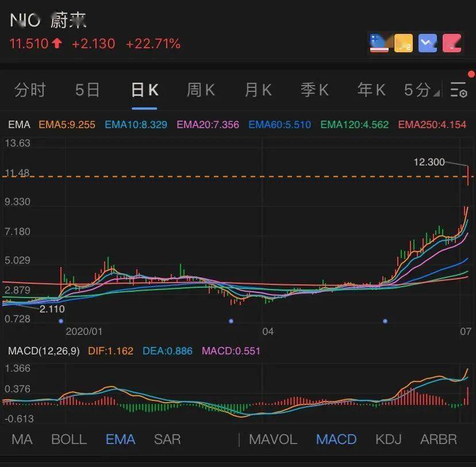Image resolution: width=476 pixels, height=467 pixels.
Task: Switch to 月K tab
Action: click(258, 90)
